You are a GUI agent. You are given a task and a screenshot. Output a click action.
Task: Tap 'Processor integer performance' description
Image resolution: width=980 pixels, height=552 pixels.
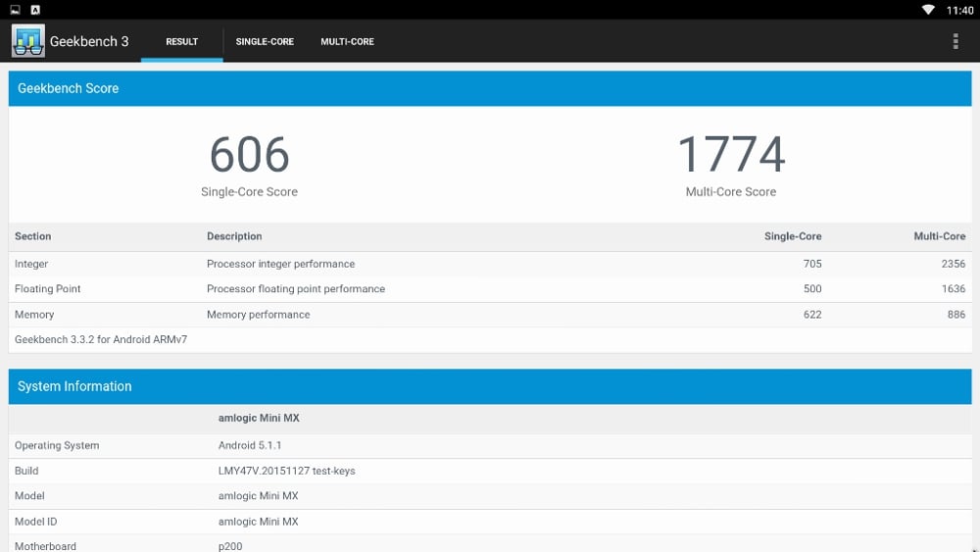[x=280, y=264]
